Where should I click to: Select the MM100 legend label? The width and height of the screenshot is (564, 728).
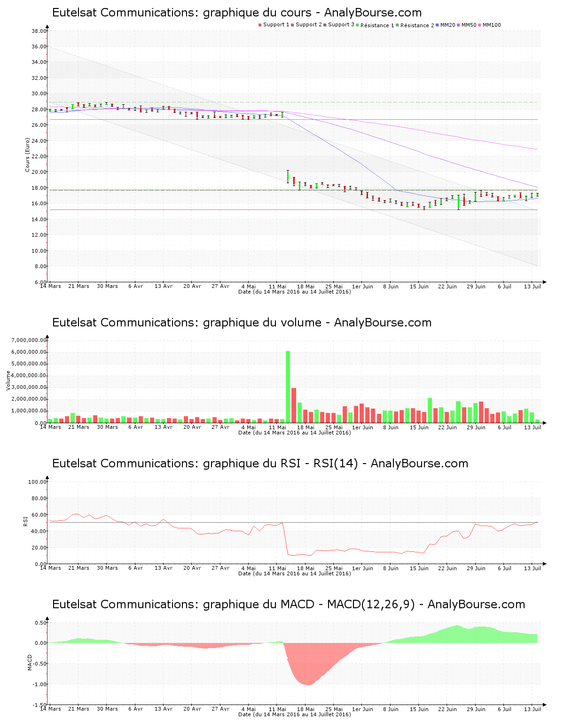pos(492,25)
